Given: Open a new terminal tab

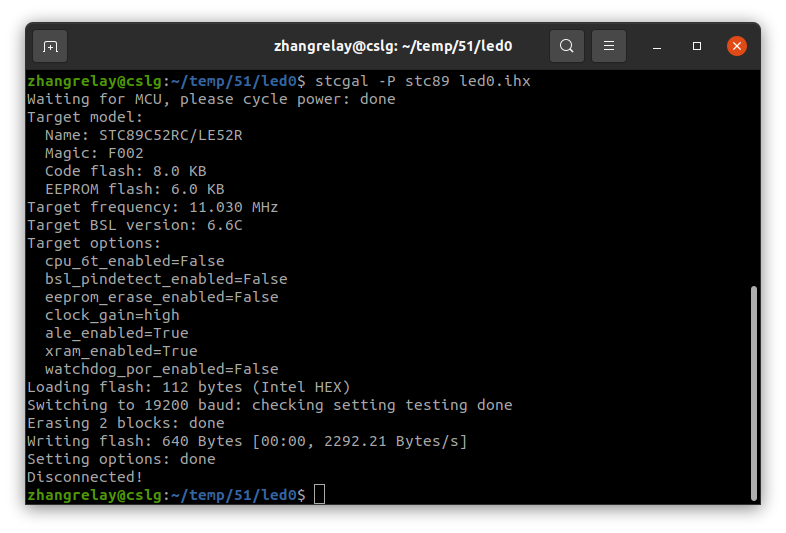Looking at the screenshot, I should [x=50, y=46].
